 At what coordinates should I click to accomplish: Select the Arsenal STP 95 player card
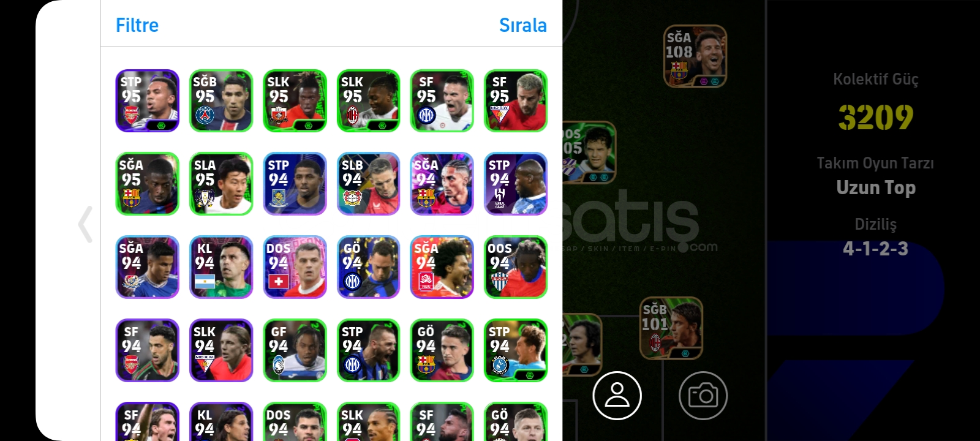(x=148, y=100)
